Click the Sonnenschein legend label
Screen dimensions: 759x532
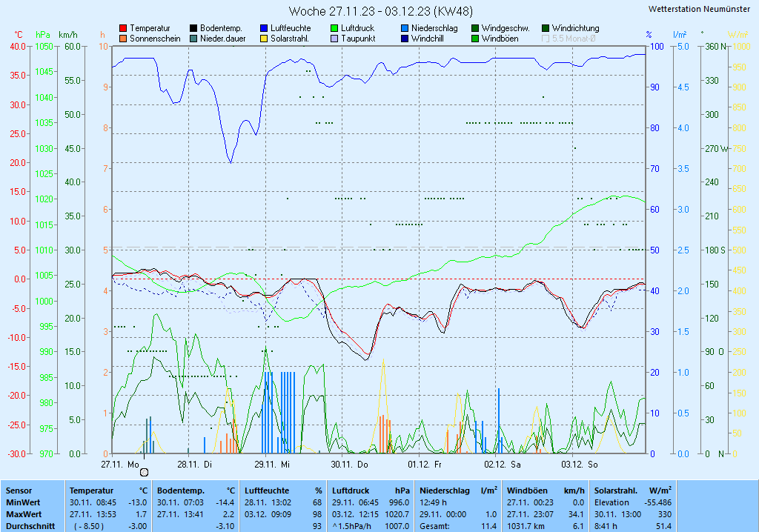155,39
